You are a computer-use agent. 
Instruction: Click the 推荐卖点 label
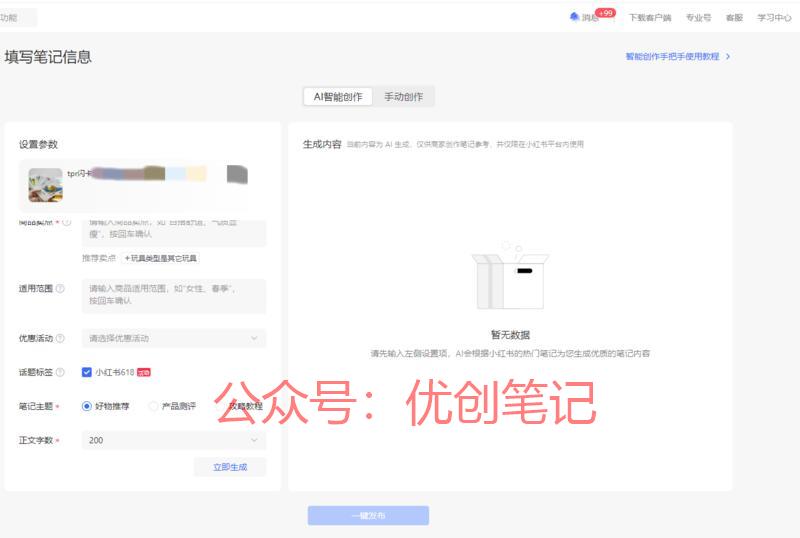99,258
